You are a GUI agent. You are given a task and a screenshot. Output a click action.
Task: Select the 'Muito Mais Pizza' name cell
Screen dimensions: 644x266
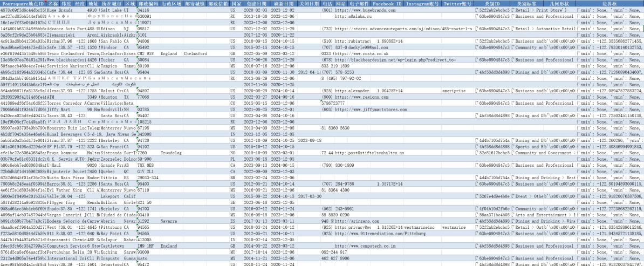(66, 177)
